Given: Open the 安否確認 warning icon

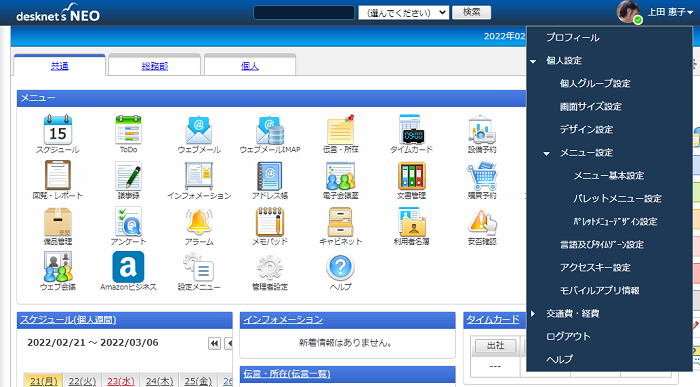Looking at the screenshot, I should tap(482, 221).
